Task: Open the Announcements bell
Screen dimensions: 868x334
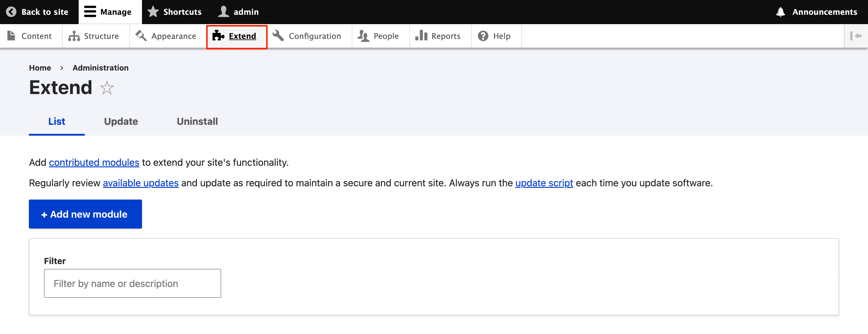Action: (x=816, y=12)
